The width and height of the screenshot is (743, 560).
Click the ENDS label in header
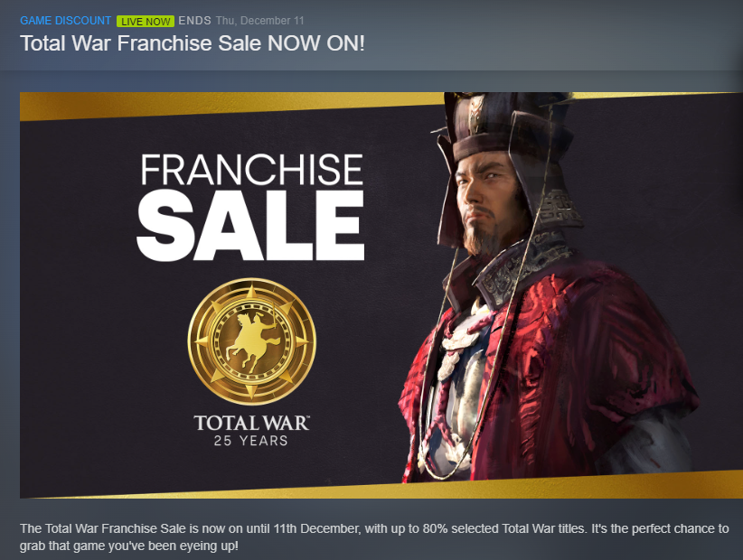click(x=194, y=21)
